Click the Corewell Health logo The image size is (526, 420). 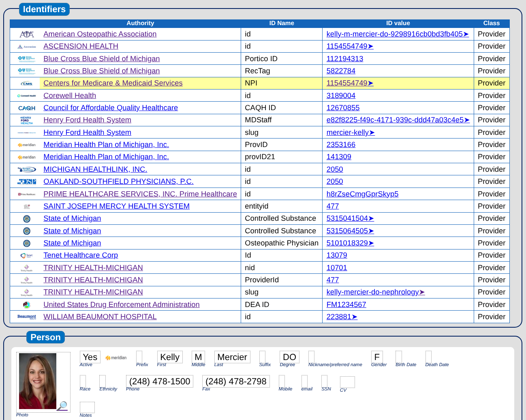(x=27, y=96)
